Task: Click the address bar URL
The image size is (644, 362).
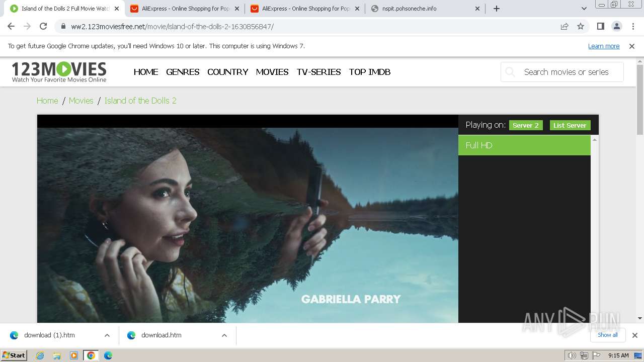Action: 172,27
